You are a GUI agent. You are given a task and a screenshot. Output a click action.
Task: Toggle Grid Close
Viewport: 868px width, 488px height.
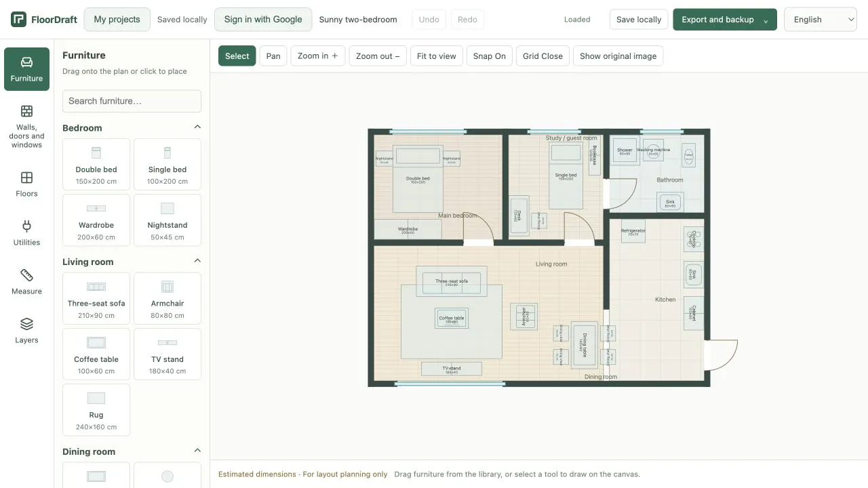tap(542, 56)
